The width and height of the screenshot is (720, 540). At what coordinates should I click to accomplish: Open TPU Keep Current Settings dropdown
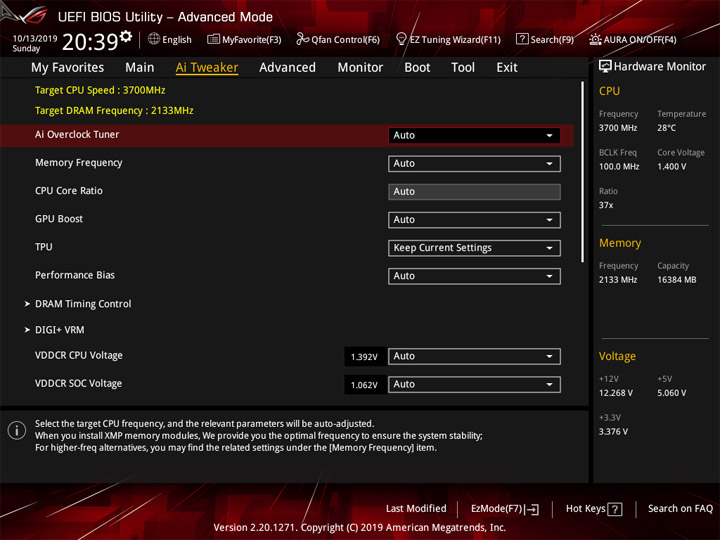click(474, 248)
